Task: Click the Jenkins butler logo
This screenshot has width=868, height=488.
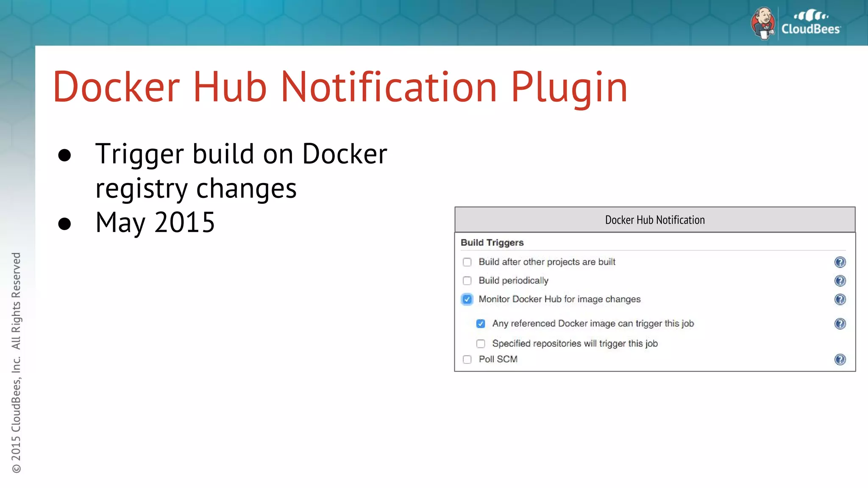Action: click(x=763, y=23)
